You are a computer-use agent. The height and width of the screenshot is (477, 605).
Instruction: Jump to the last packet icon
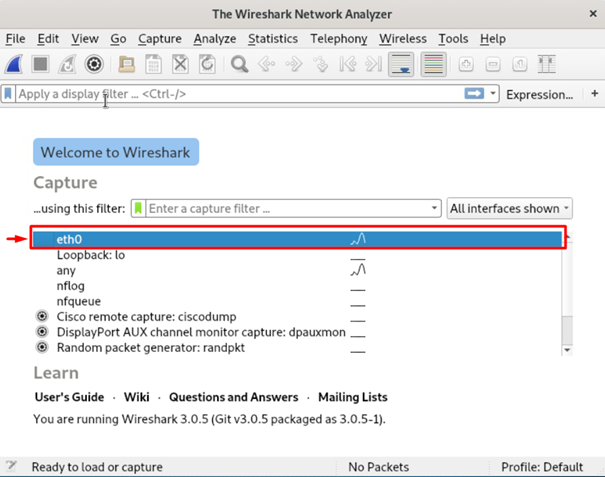click(x=374, y=64)
